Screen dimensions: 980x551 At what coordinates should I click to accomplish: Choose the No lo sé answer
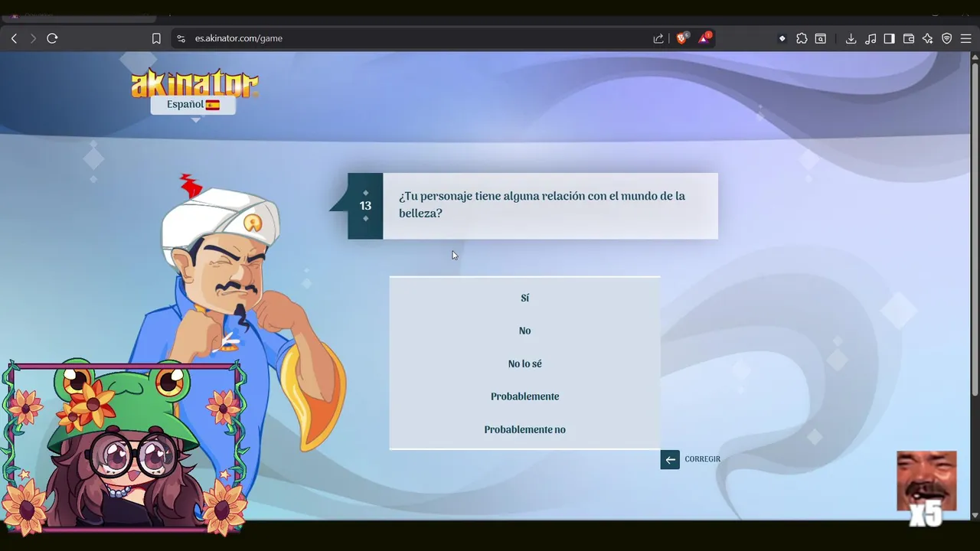click(524, 364)
